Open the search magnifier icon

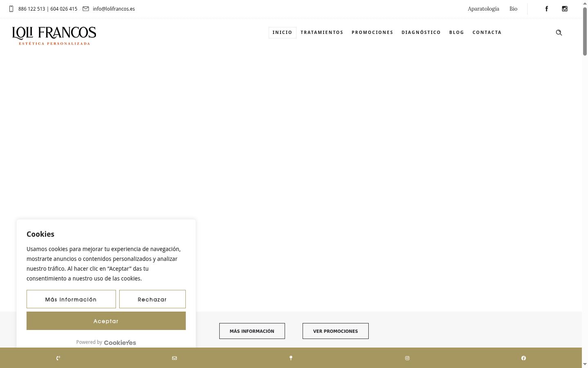coord(559,33)
